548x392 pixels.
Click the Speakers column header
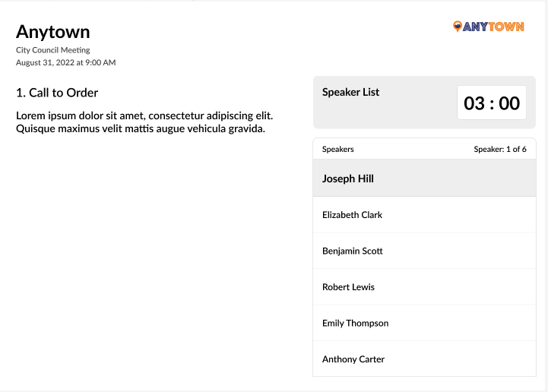tap(337, 149)
